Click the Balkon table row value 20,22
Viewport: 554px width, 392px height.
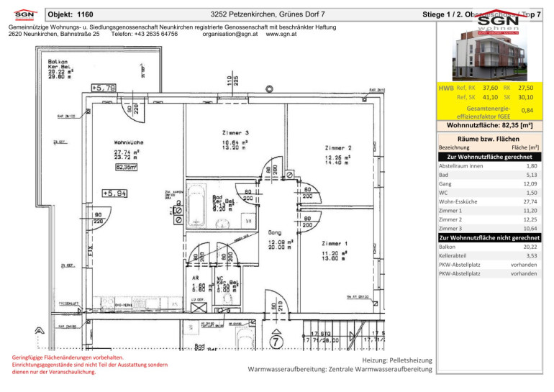(x=530, y=247)
